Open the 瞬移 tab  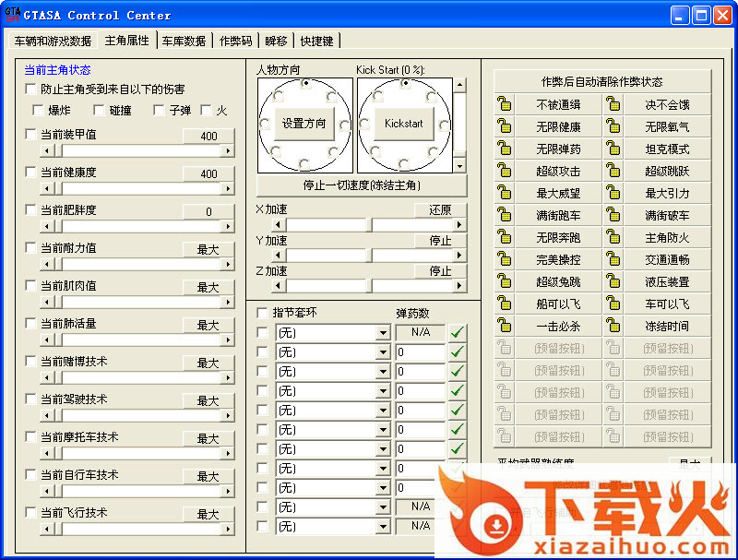pos(276,41)
